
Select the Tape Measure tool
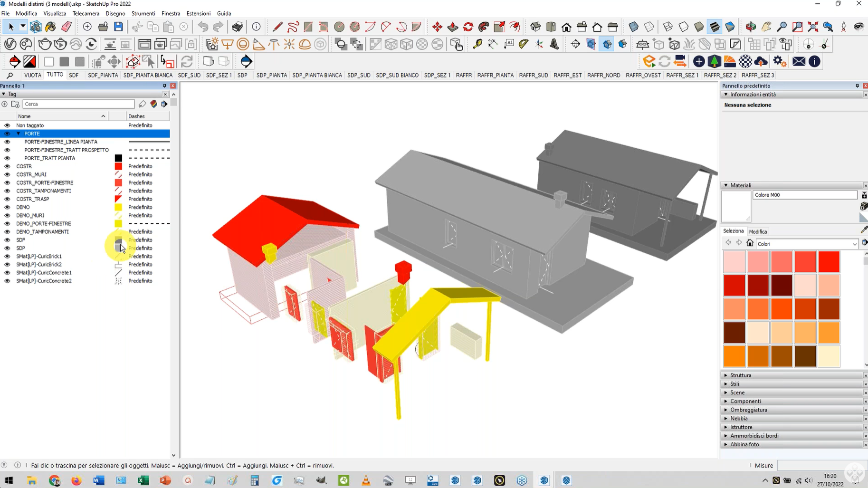[x=477, y=44]
